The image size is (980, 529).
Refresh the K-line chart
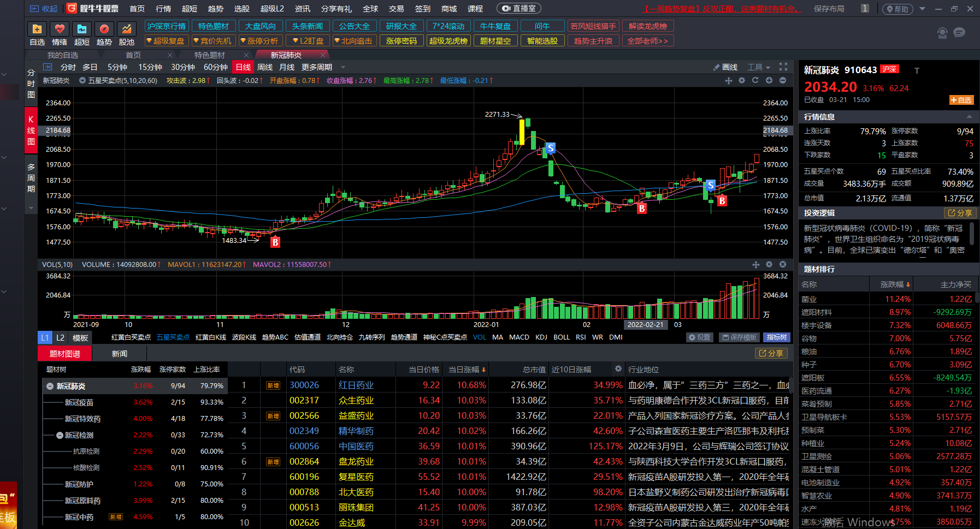click(x=755, y=80)
